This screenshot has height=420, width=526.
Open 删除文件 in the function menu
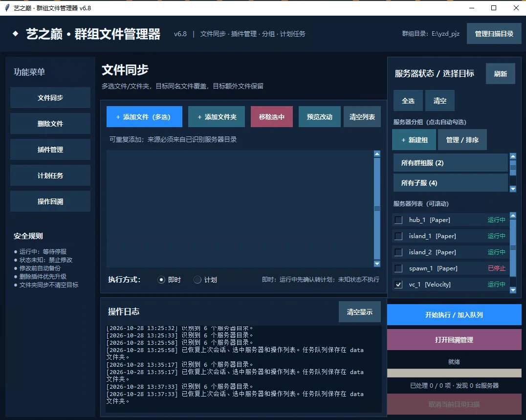point(50,123)
